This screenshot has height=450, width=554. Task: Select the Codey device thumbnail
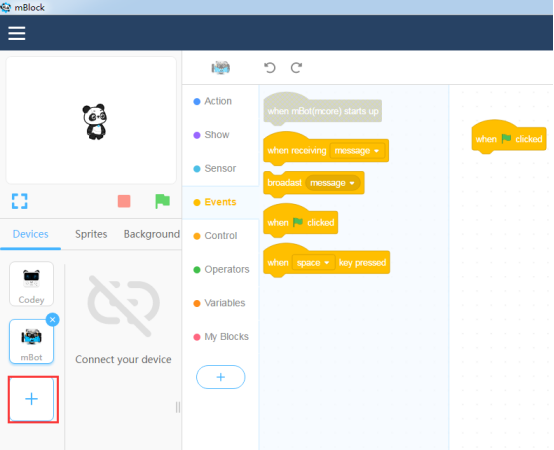(x=31, y=284)
